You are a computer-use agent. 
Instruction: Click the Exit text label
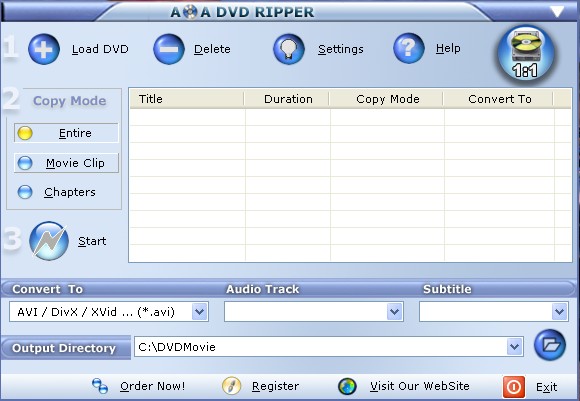click(546, 387)
